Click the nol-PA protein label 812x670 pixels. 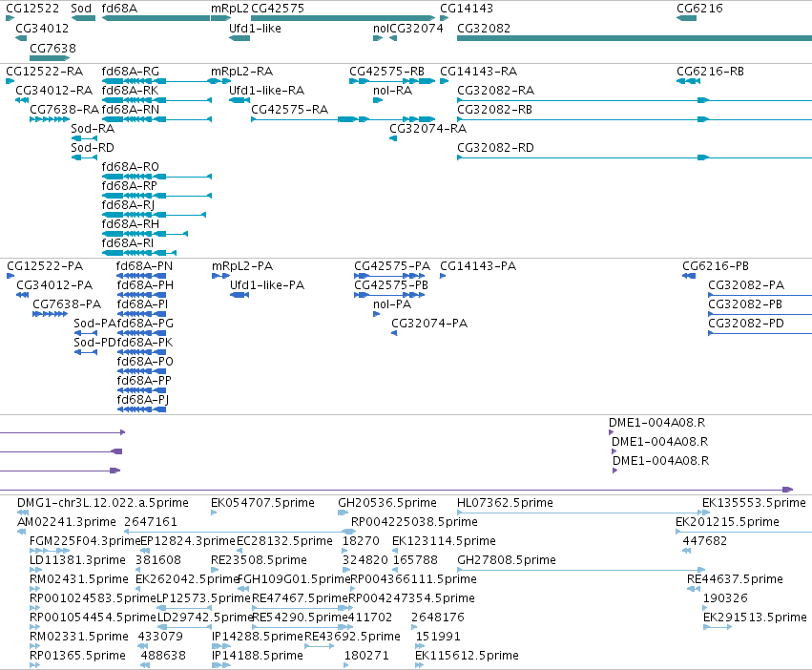click(392, 304)
